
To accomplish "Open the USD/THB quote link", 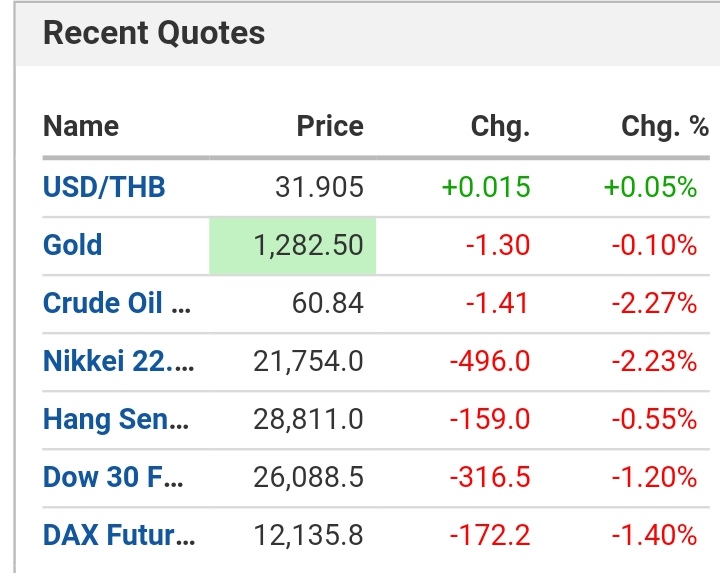I will coord(104,187).
